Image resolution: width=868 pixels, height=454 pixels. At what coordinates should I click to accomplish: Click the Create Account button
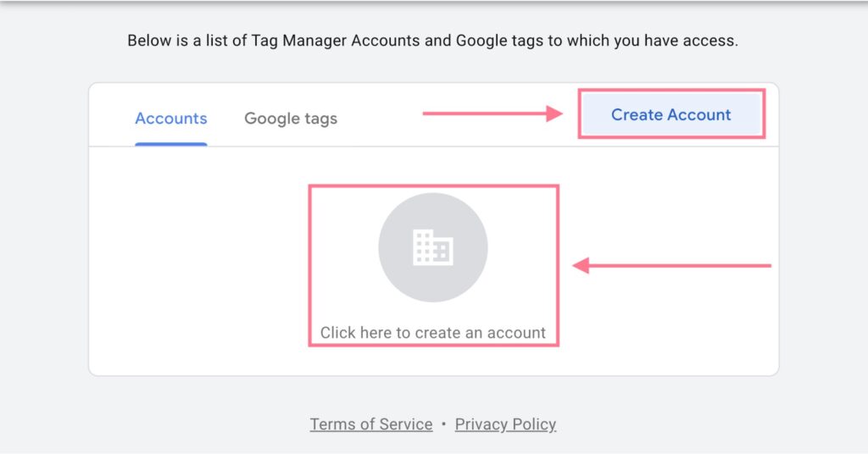671,113
